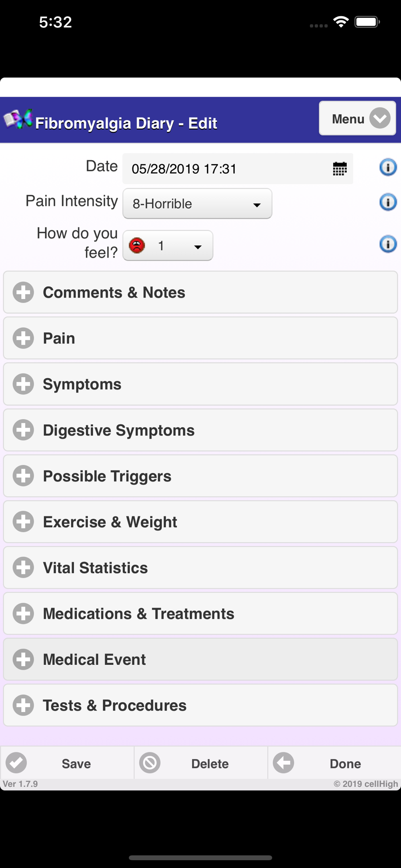This screenshot has width=401, height=868.
Task: Click the Date input field
Action: coord(226,169)
